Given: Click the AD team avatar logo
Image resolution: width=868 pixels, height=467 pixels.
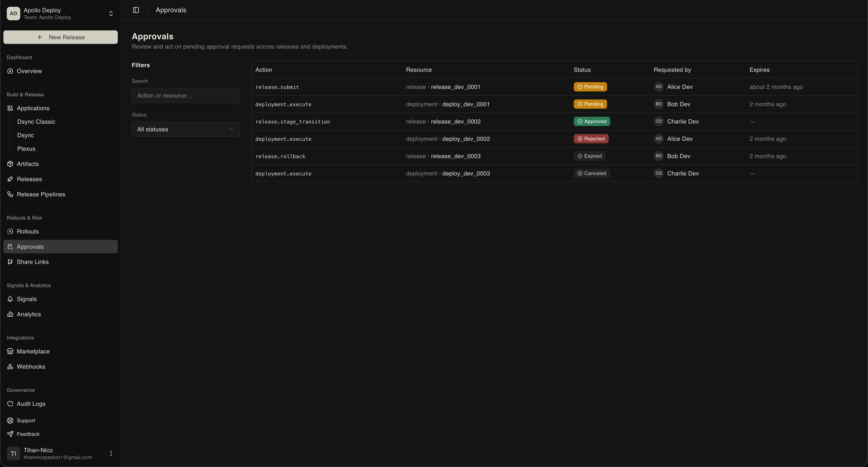Looking at the screenshot, I should click(x=14, y=14).
